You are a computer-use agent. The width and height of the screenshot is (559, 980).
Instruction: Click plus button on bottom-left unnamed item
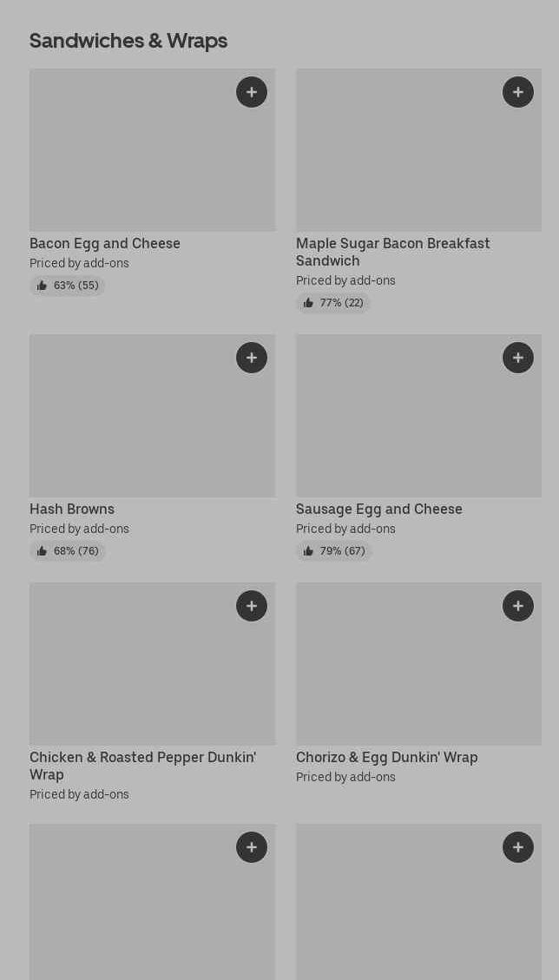tap(252, 847)
